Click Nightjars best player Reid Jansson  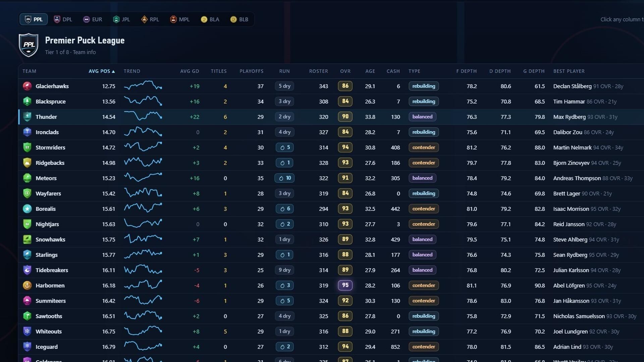[x=569, y=224]
